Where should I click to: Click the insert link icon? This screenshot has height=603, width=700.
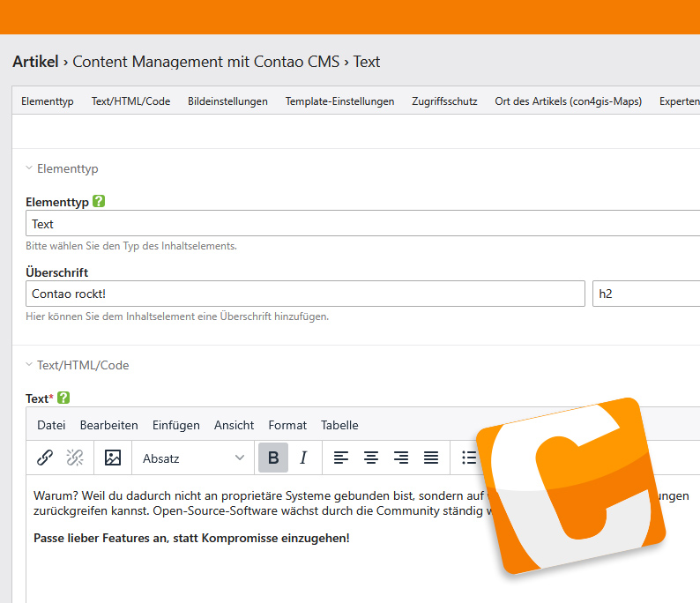click(45, 458)
